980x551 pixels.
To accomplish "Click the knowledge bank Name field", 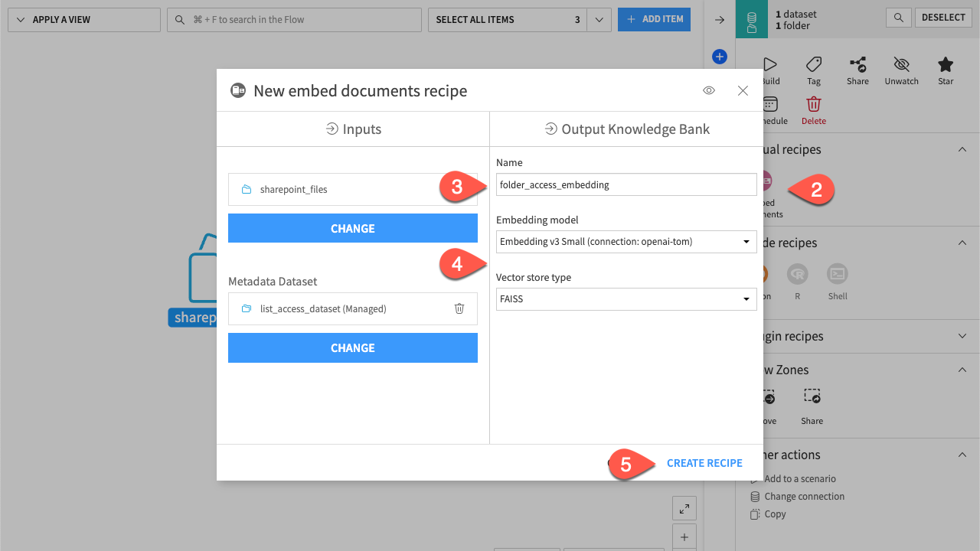I will click(x=626, y=184).
